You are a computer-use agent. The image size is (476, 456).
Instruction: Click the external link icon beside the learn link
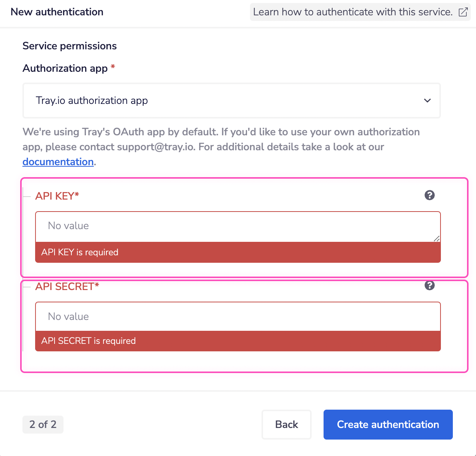[x=463, y=12]
